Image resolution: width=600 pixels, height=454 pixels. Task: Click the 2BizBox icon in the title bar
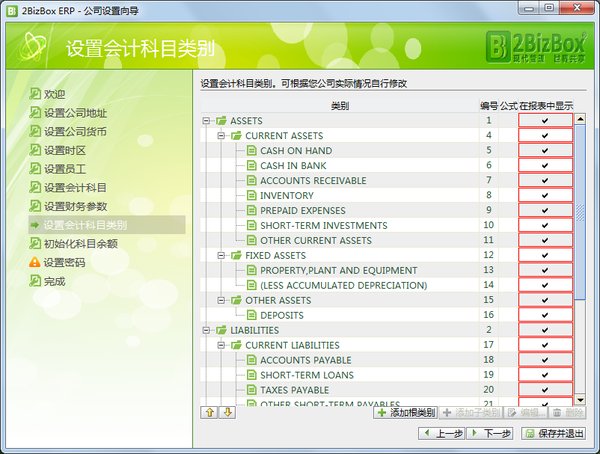point(12,11)
